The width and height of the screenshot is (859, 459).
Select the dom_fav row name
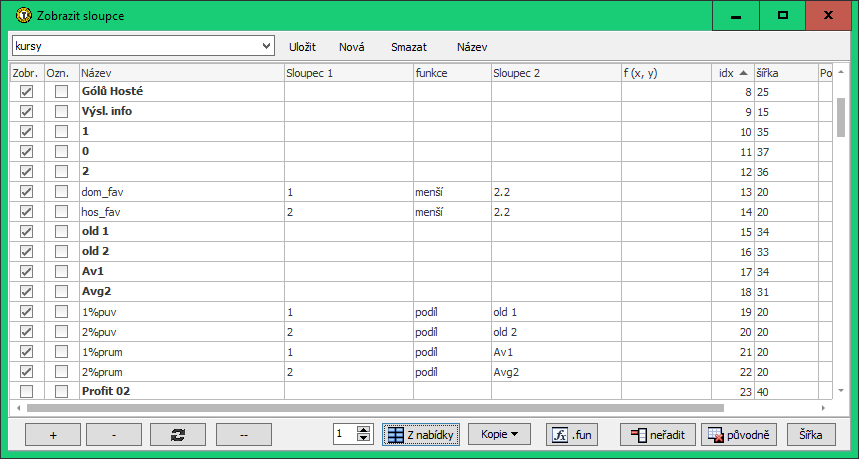pyautogui.click(x=102, y=192)
